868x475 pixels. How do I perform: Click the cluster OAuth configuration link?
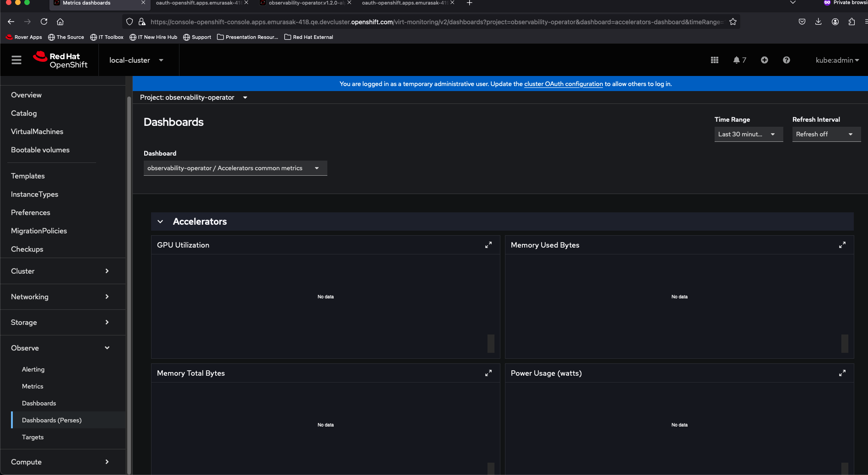click(563, 84)
